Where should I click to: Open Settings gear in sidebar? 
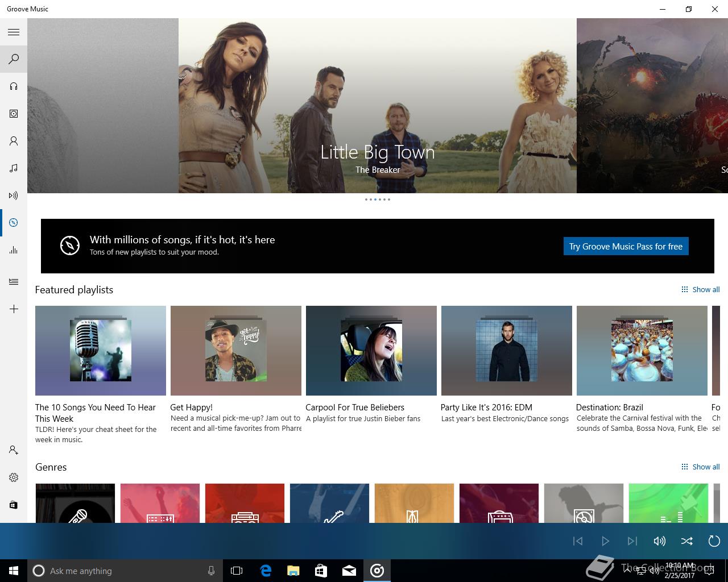(x=14, y=477)
